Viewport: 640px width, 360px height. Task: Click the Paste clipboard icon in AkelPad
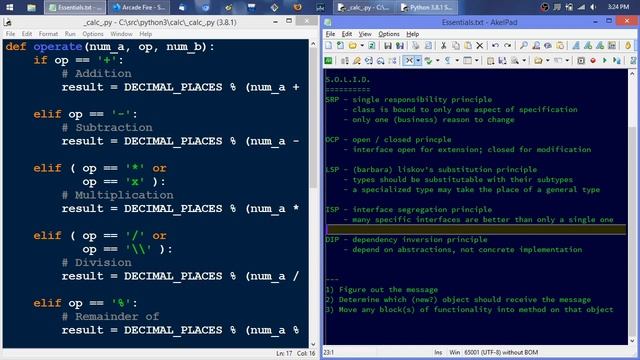[468, 46]
